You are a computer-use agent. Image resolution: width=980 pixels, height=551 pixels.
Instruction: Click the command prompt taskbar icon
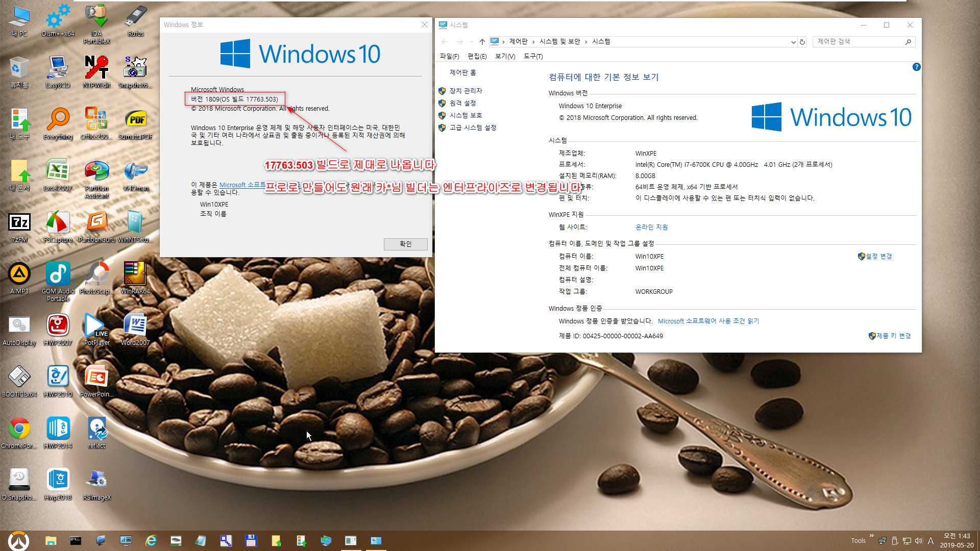point(76,540)
